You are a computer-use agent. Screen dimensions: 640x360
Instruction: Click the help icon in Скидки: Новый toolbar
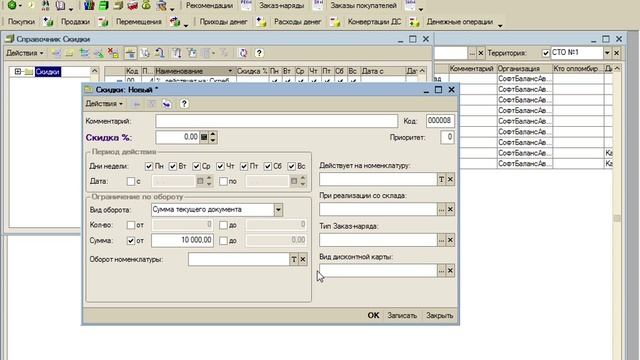tap(184, 104)
